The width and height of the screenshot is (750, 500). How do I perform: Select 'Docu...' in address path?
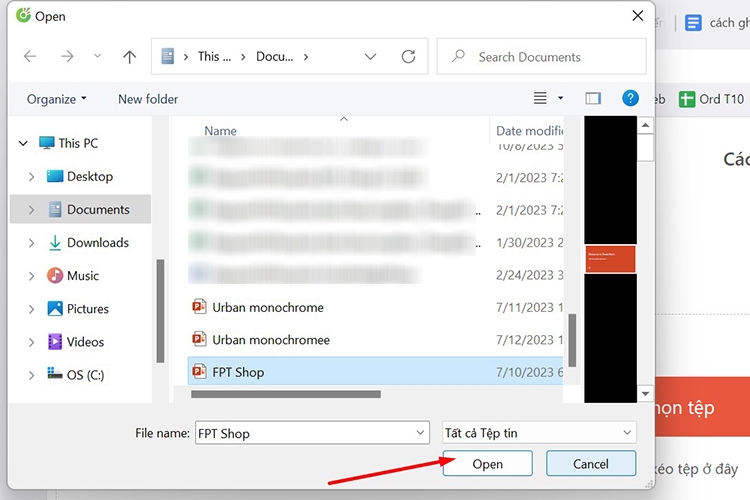point(275,56)
